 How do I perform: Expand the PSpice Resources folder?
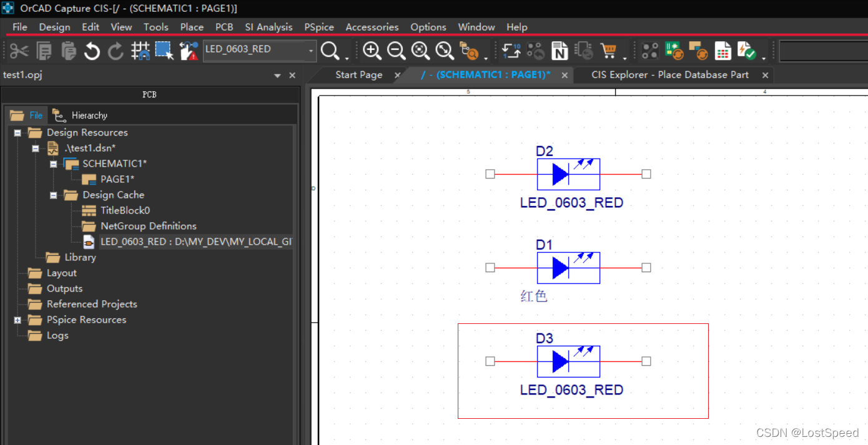(x=17, y=320)
